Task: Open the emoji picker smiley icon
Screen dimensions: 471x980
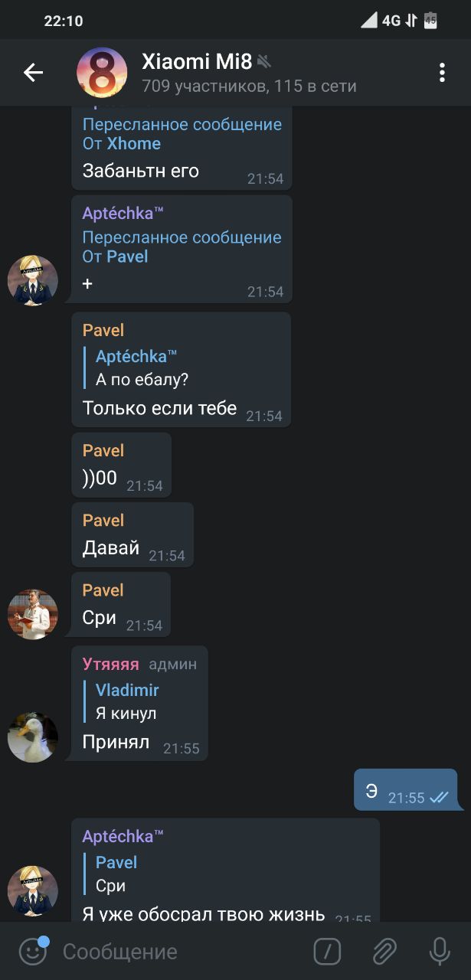Action: point(33,952)
